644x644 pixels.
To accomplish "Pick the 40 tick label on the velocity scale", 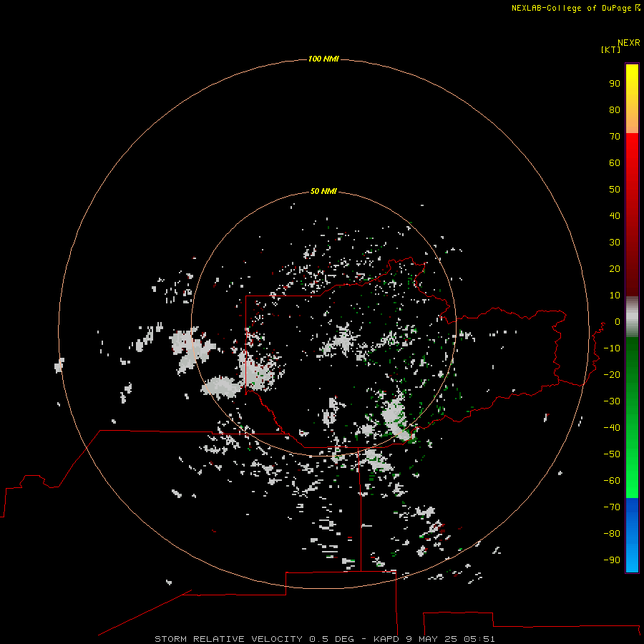I will click(615, 216).
